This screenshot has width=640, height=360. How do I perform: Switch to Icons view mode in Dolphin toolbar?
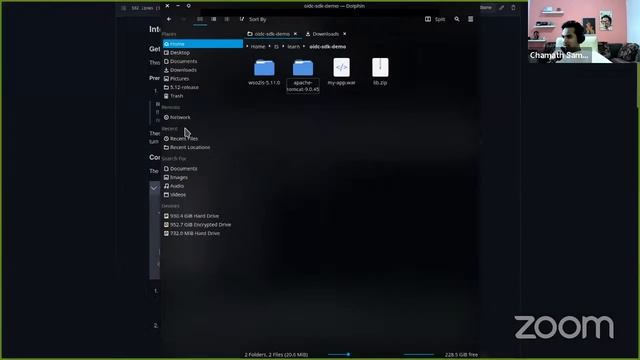(200, 19)
